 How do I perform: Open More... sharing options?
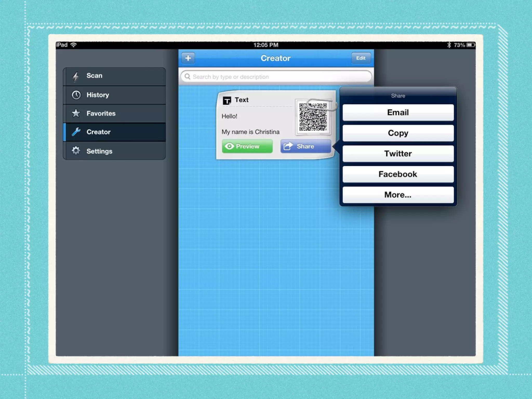coord(398,195)
